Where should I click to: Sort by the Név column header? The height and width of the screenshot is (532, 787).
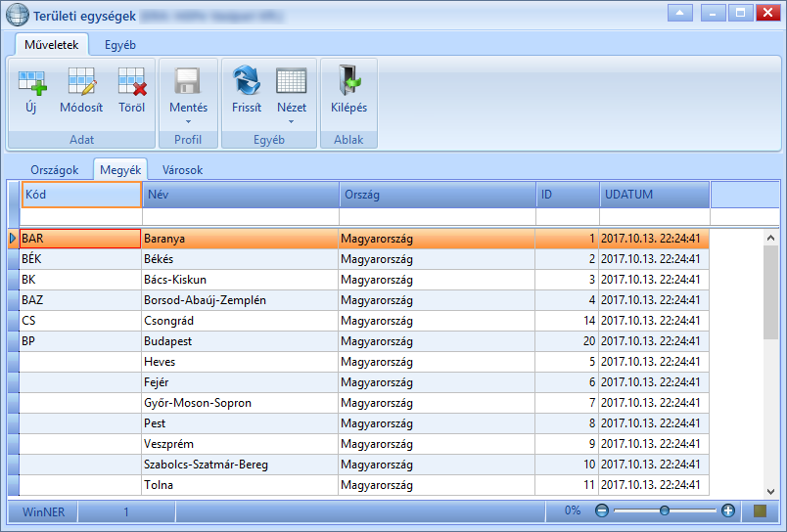[241, 195]
